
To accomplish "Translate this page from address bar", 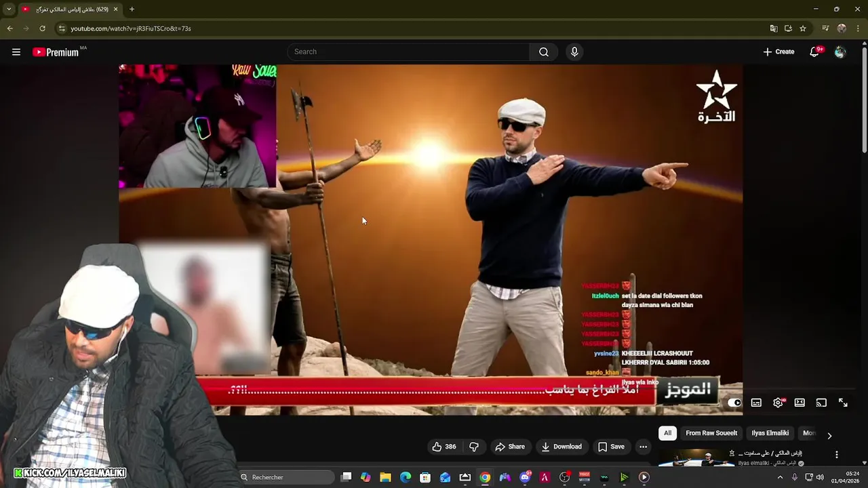I will tap(774, 28).
